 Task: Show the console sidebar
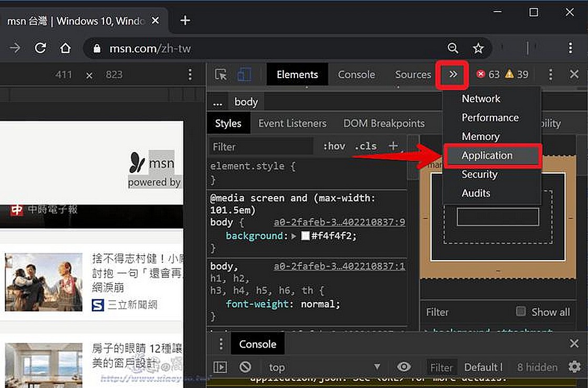[x=220, y=367]
